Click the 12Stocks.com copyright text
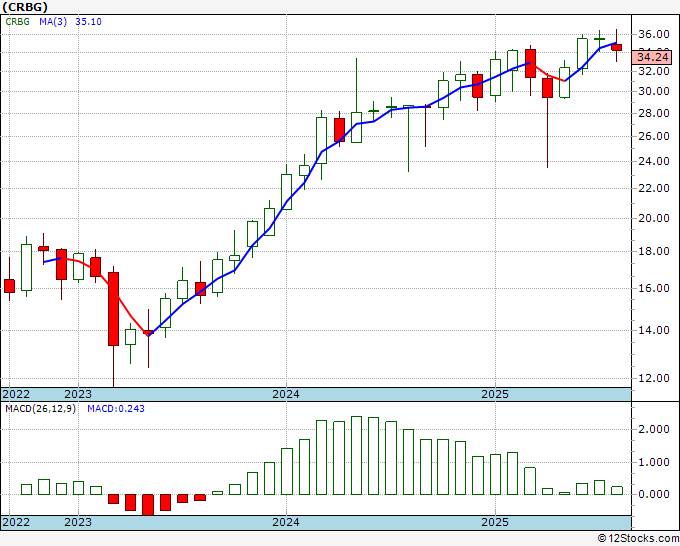680x546 pixels. 638,539
